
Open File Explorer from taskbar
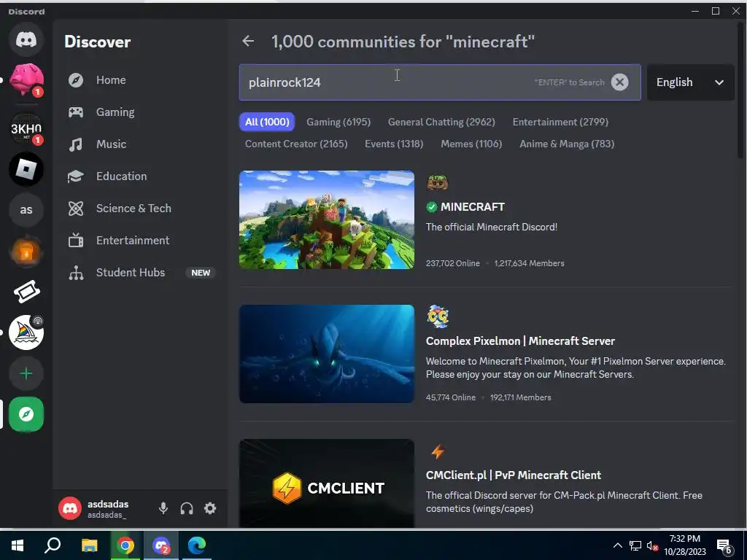(x=89, y=545)
